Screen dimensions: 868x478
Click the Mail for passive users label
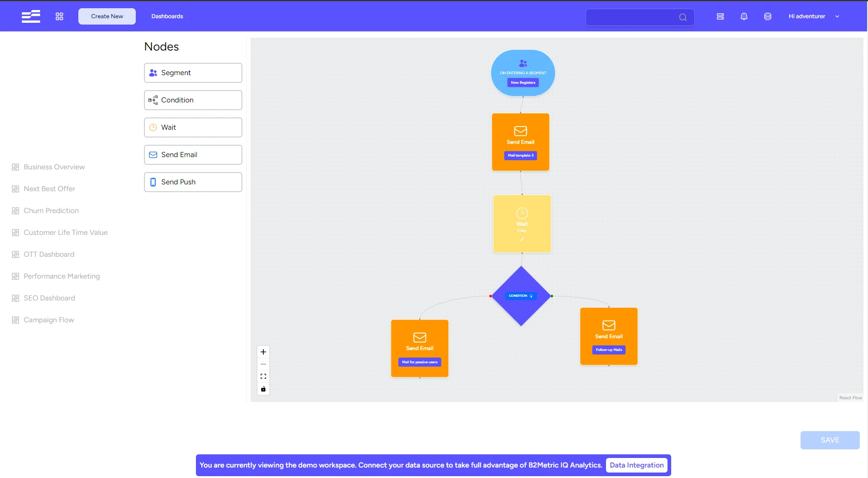click(420, 362)
